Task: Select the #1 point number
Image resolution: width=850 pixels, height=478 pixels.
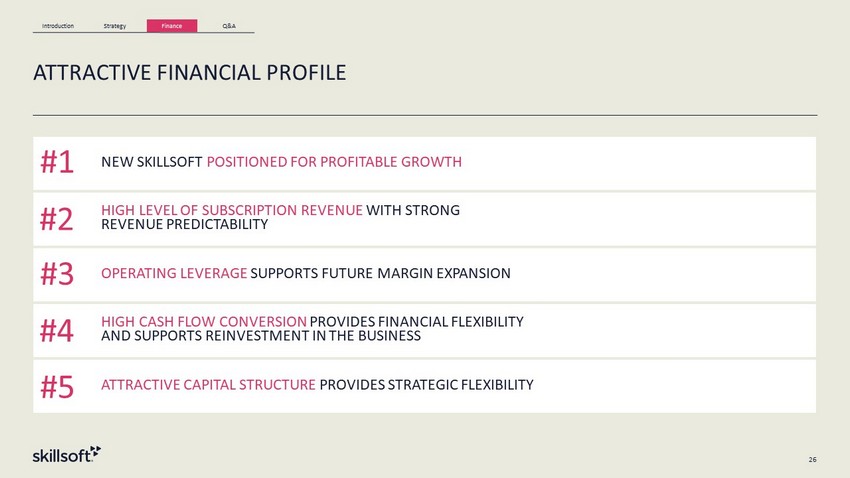Action: tap(57, 162)
